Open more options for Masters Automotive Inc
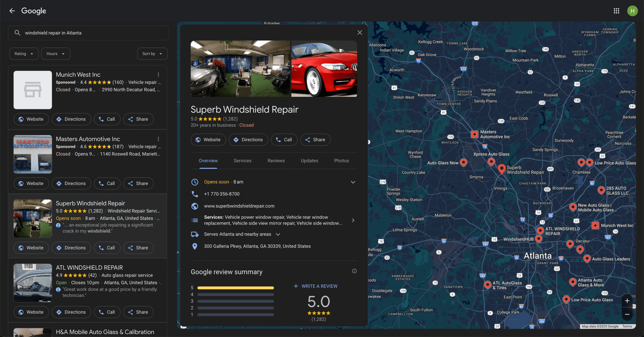This screenshot has height=337, width=644. coord(159,139)
